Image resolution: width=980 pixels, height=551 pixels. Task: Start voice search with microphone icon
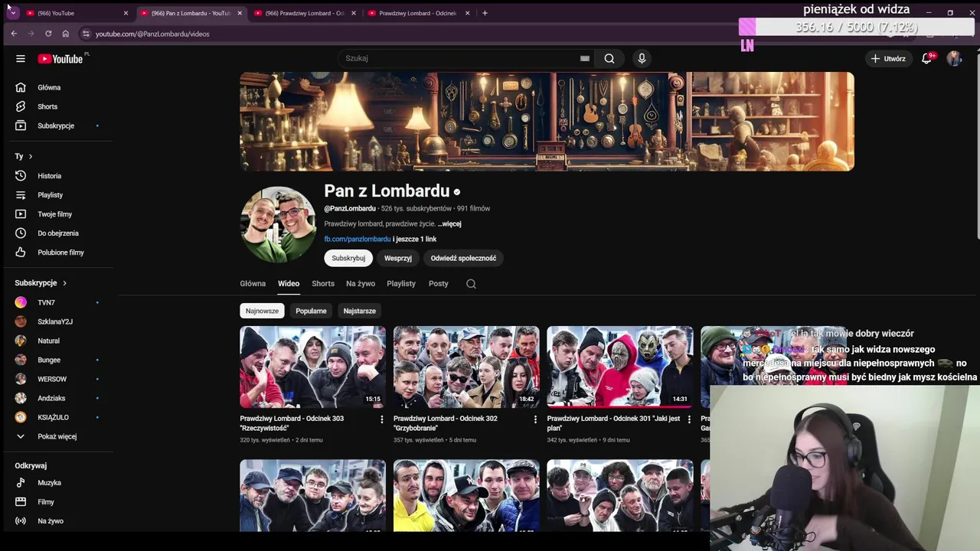coord(642,58)
